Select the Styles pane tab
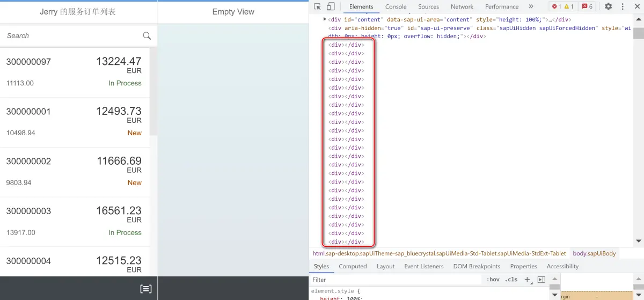Screen dimensions: 644x300 pyautogui.click(x=321, y=266)
